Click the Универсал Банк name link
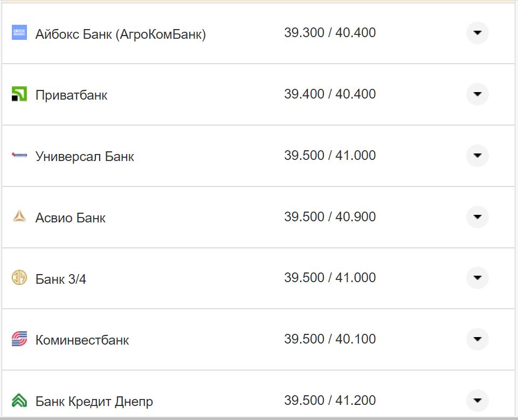This screenshot has height=420, width=518. (85, 157)
